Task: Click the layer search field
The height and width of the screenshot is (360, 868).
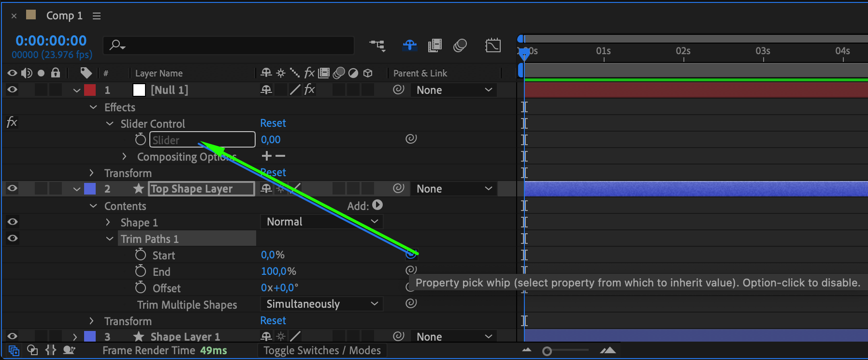Action: [x=228, y=45]
